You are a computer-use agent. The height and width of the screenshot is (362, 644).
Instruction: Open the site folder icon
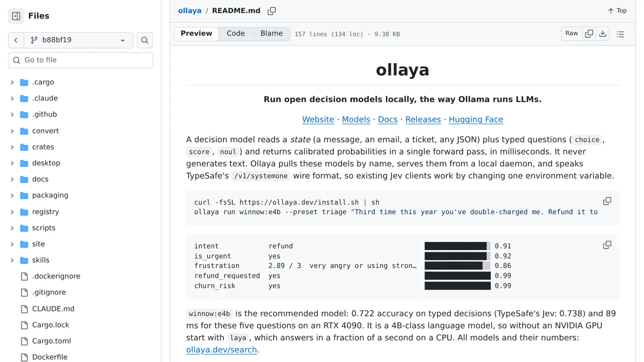24,244
